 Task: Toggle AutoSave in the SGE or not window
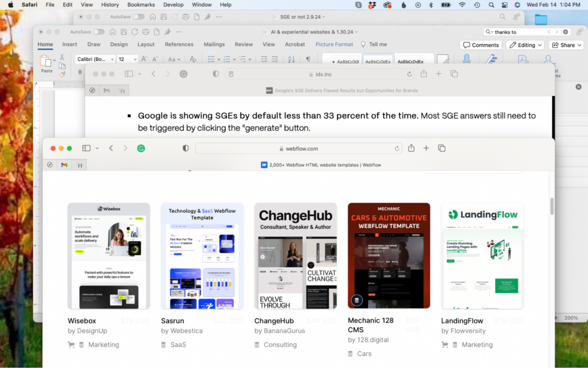(x=139, y=17)
